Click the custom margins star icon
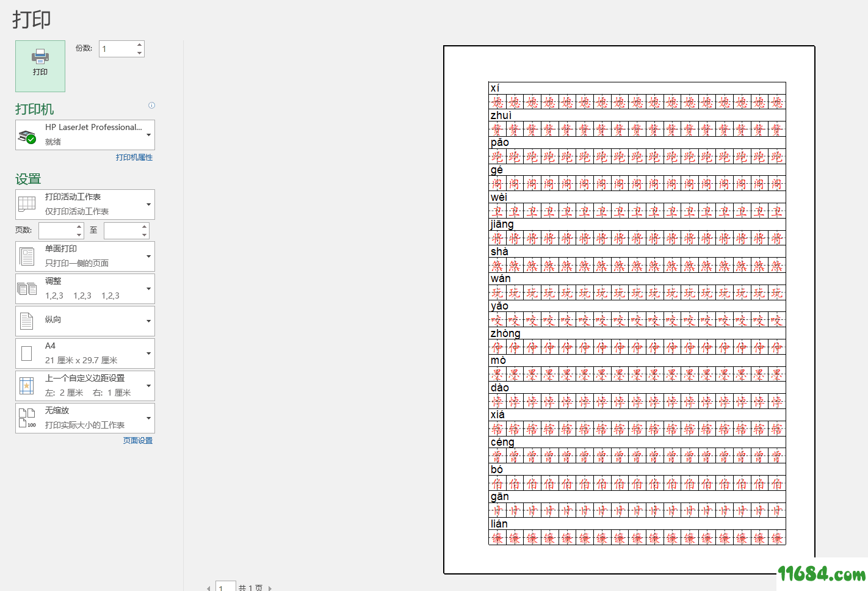Viewport: 868px width, 591px height. tap(27, 386)
